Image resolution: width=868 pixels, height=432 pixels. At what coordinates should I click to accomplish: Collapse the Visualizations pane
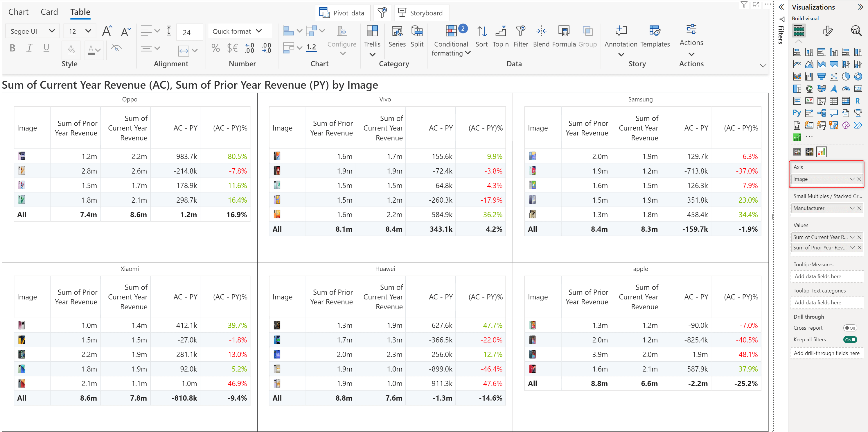[860, 7]
